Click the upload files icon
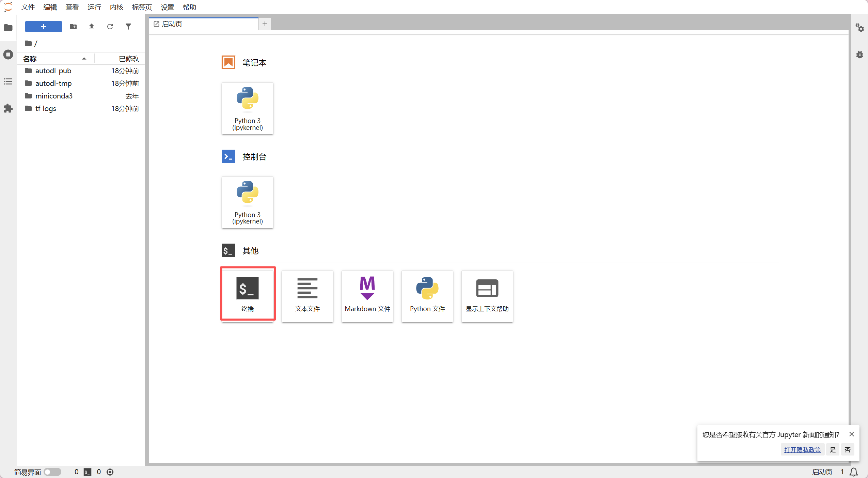868x478 pixels. tap(91, 27)
